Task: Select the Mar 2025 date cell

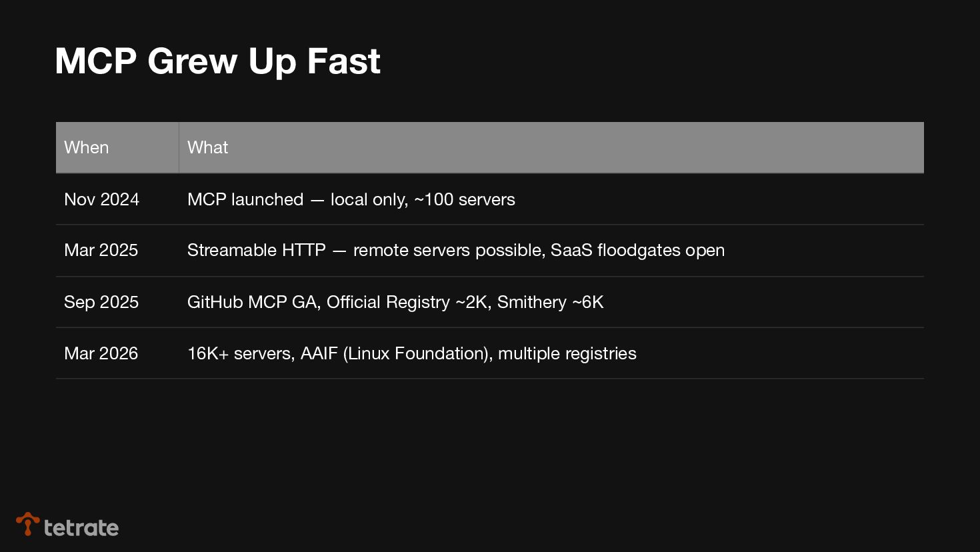Action: click(x=101, y=250)
